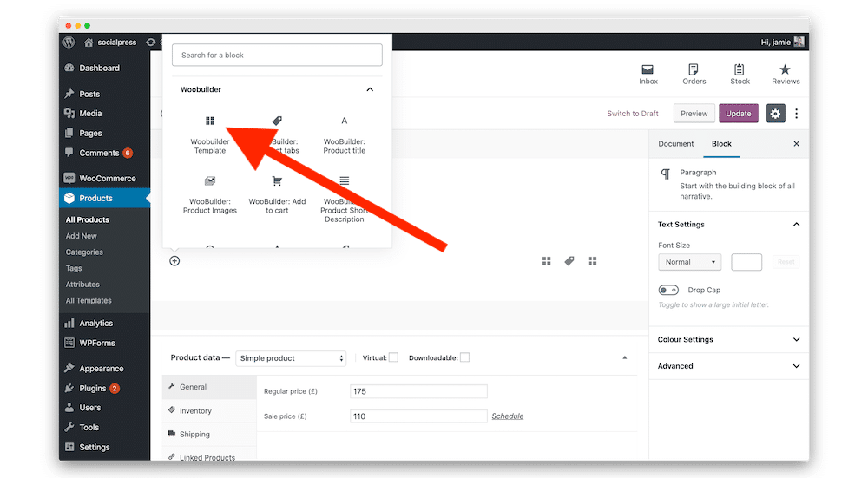868x478 pixels.
Task: Select the Products sidebar item
Action: (x=104, y=198)
